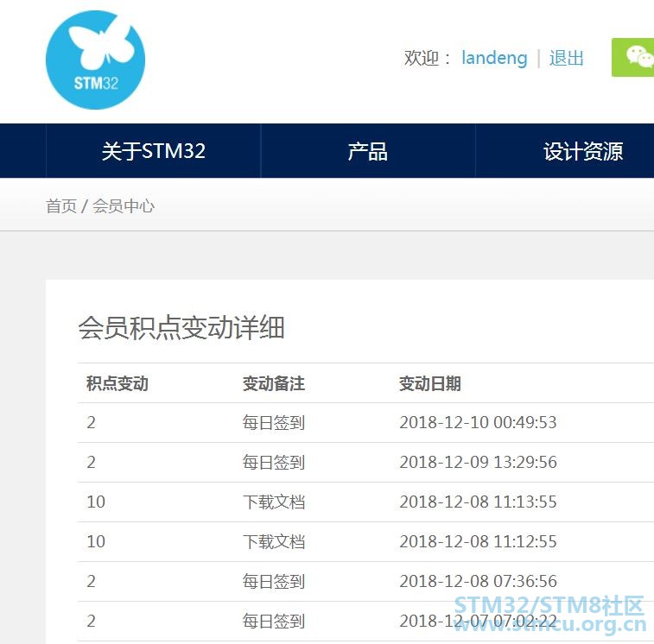The image size is (654, 644).
Task: Open the green WeChat icon button
Action: click(x=632, y=58)
